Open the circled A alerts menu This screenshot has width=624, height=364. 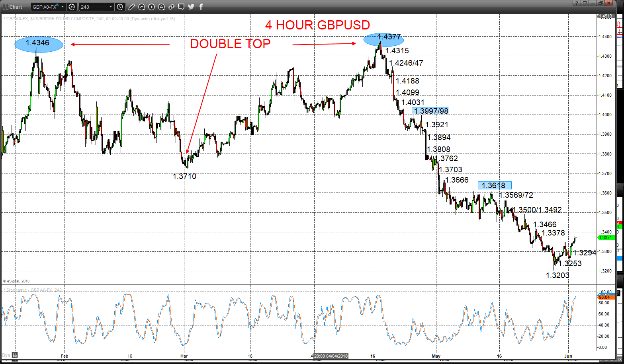(x=161, y=7)
